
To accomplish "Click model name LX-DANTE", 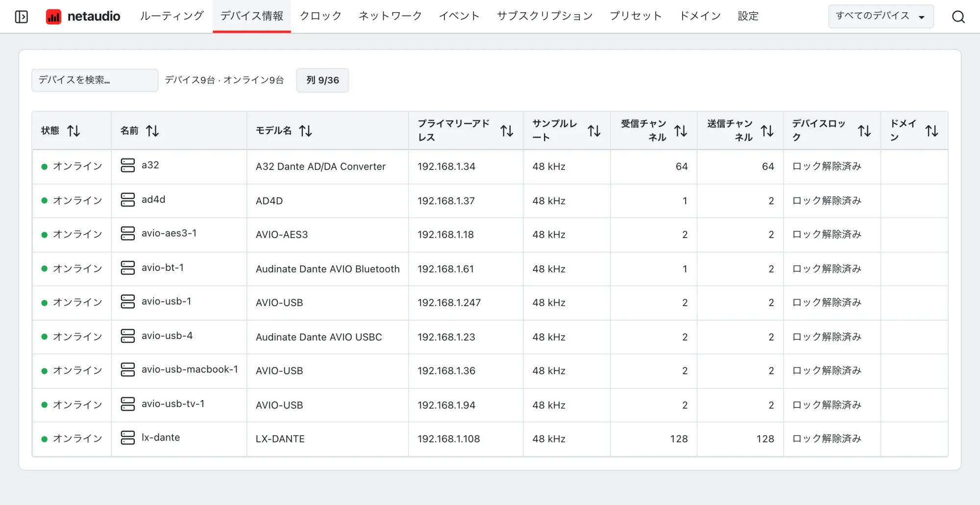I will [x=280, y=439].
